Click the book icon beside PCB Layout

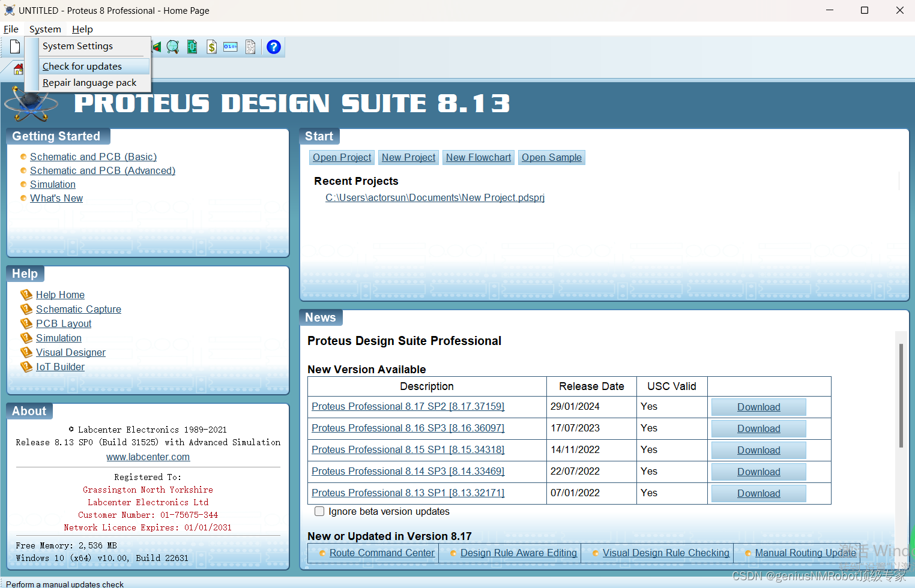[x=26, y=323]
